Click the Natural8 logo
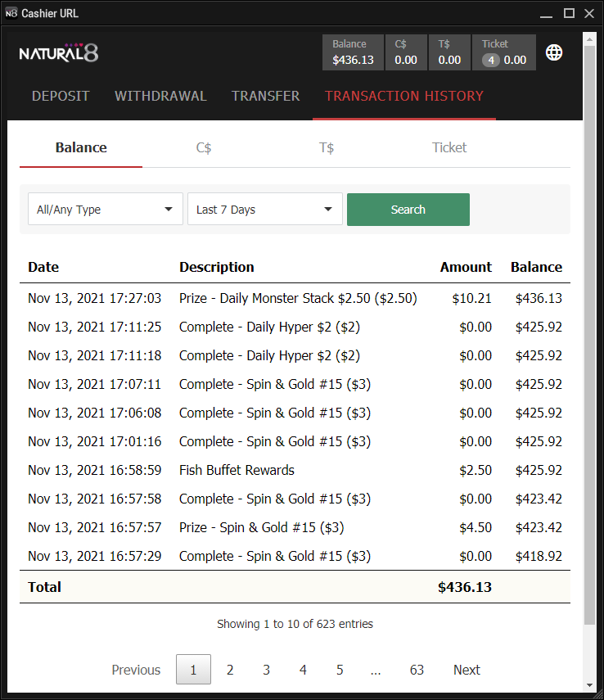Viewport: 604px width, 700px height. (59, 52)
